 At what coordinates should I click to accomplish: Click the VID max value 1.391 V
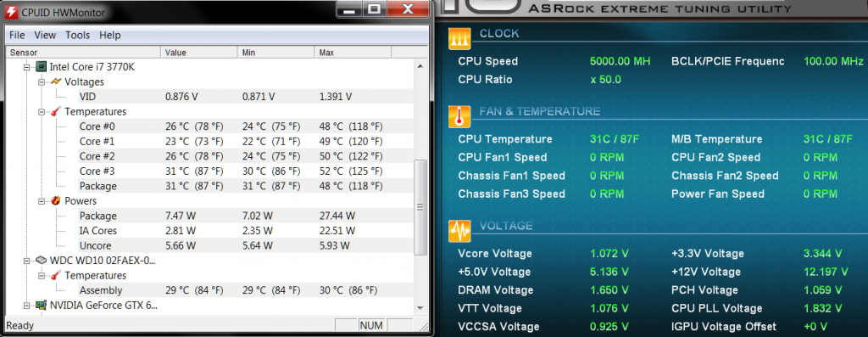click(336, 97)
